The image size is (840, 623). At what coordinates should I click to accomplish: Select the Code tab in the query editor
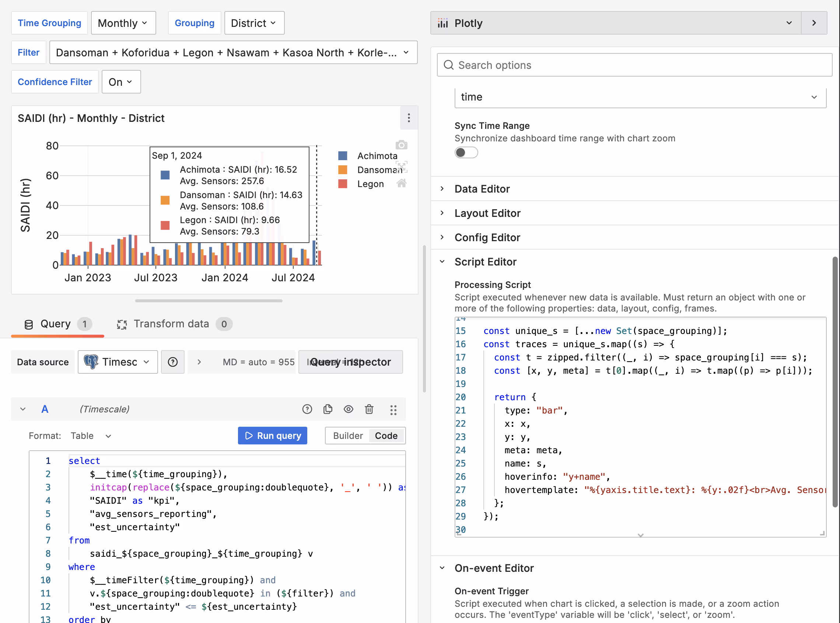(386, 436)
